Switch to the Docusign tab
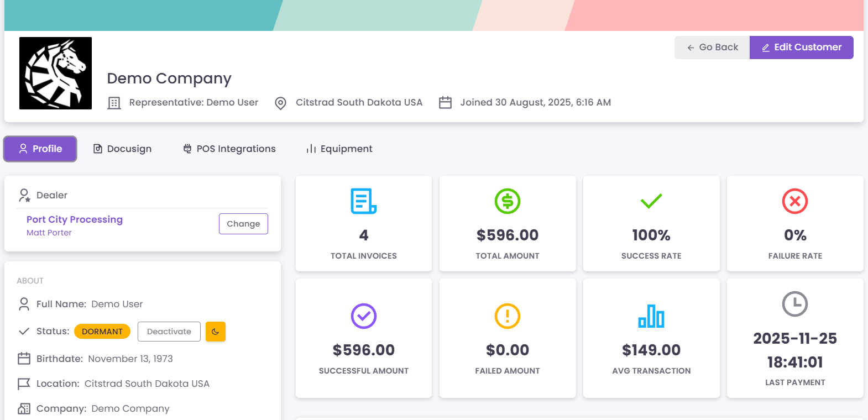Screen dimensions: 868x420 (x=122, y=149)
